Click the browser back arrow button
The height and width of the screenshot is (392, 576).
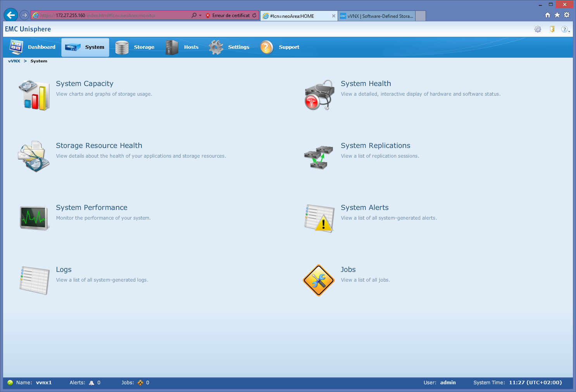(11, 15)
